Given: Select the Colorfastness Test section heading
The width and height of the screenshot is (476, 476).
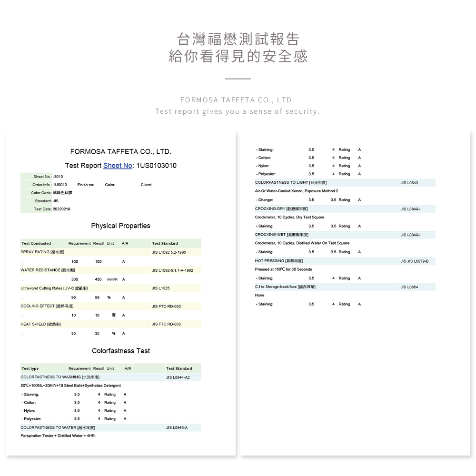Looking at the screenshot, I should coord(121,351).
